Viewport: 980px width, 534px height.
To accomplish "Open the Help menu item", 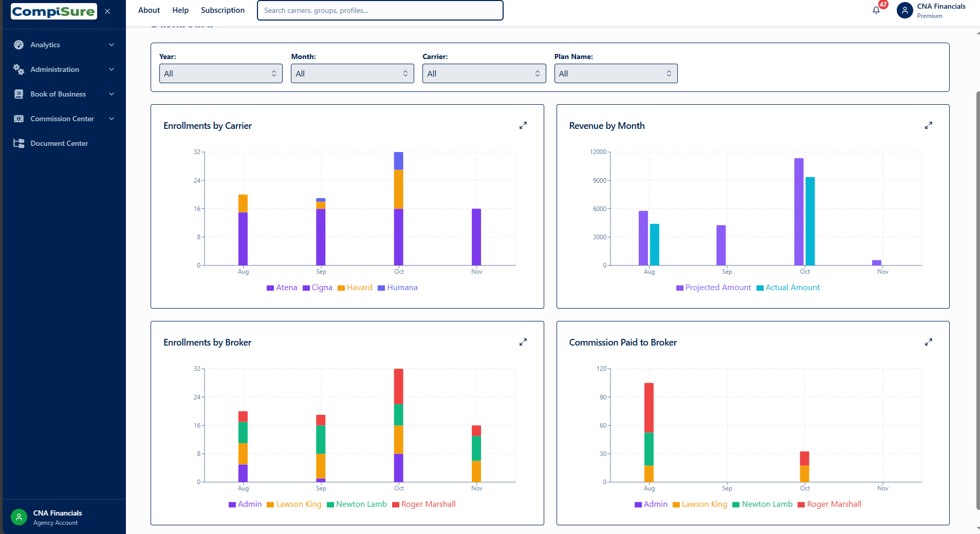I will click(x=180, y=10).
